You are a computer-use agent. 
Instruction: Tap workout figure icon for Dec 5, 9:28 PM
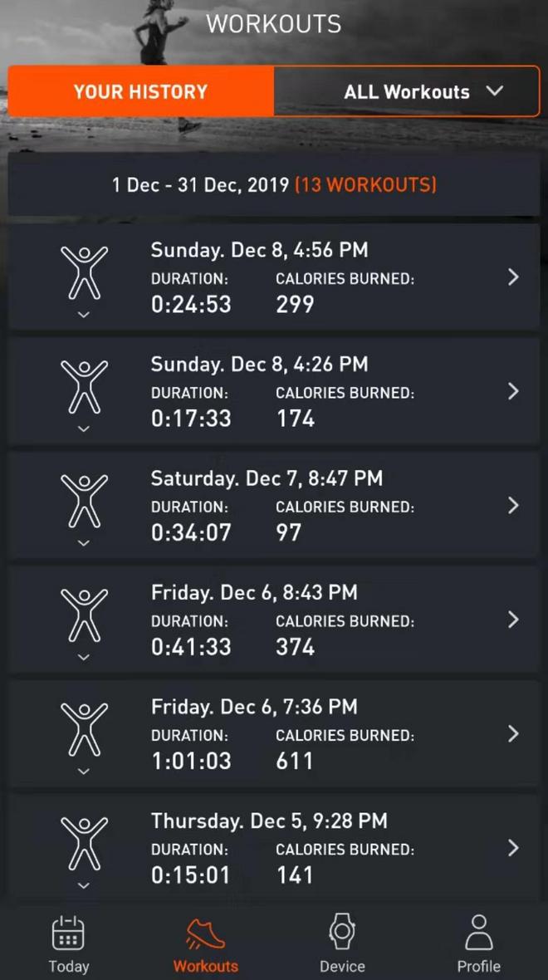pyautogui.click(x=84, y=842)
